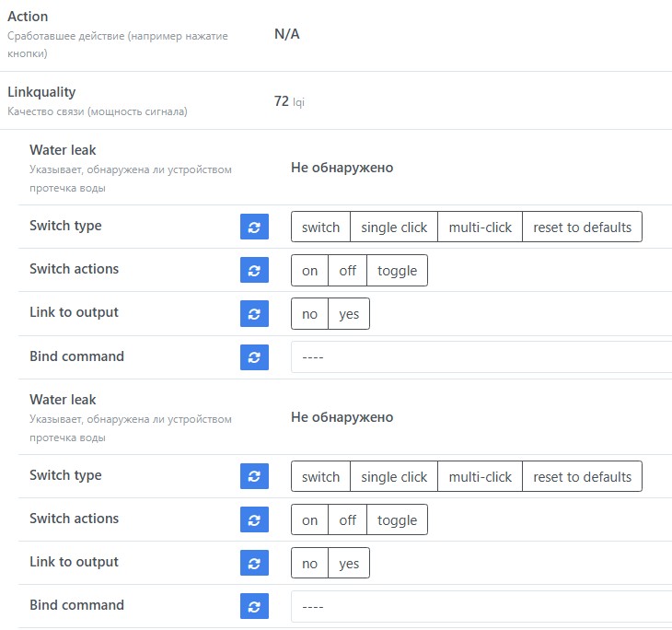Choose toggle in first Switch actions
The height and width of the screenshot is (630, 672).
tap(397, 271)
